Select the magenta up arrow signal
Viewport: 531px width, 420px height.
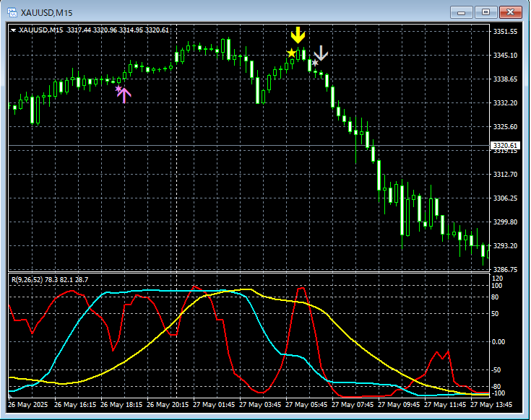[124, 95]
